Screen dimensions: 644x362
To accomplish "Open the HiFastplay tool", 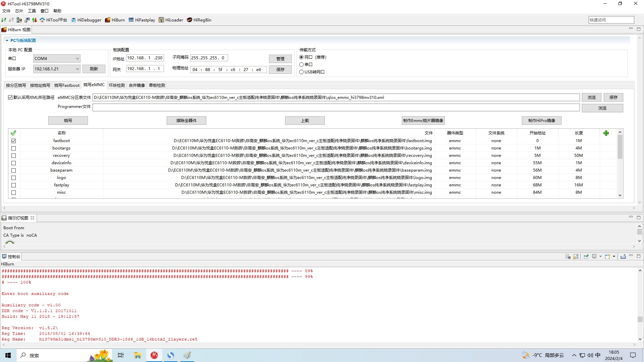I will point(142,20).
